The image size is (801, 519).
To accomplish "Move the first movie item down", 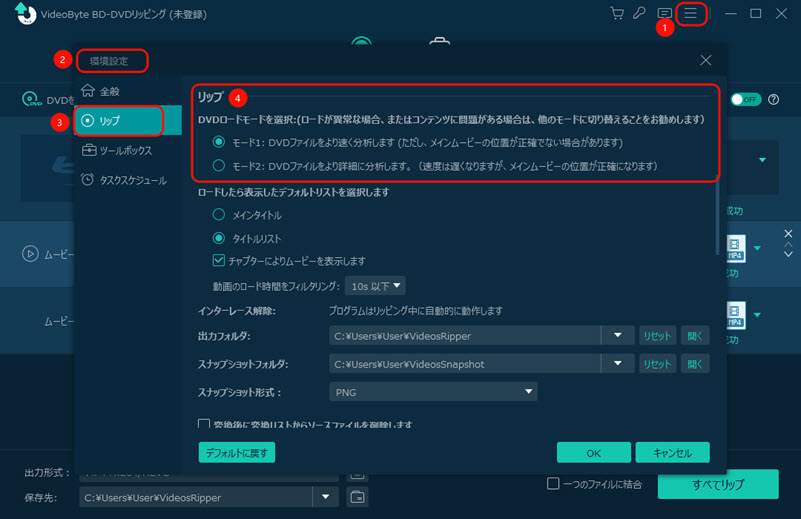I will coord(788,254).
